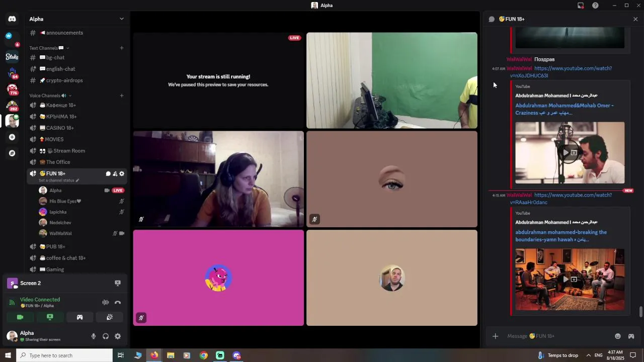This screenshot has height=362, width=644.
Task: Collapse Text Channels category
Action: tap(49, 48)
